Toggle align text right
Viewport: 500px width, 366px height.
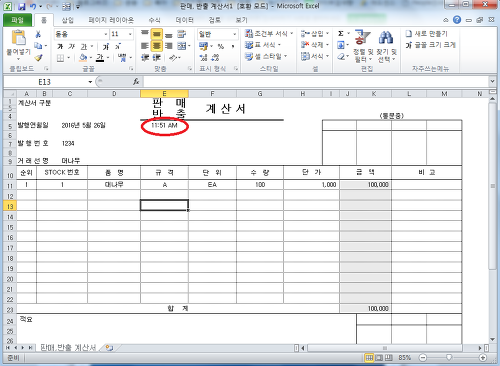click(169, 46)
